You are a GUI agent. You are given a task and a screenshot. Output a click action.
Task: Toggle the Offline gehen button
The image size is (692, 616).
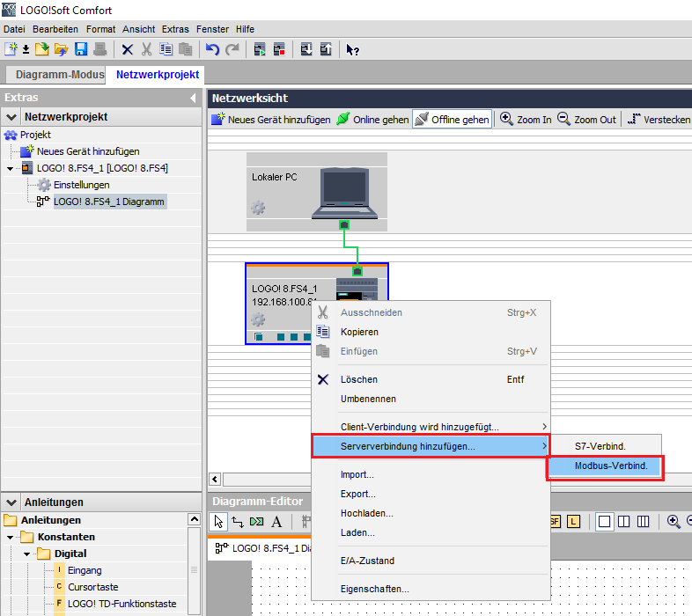point(453,120)
